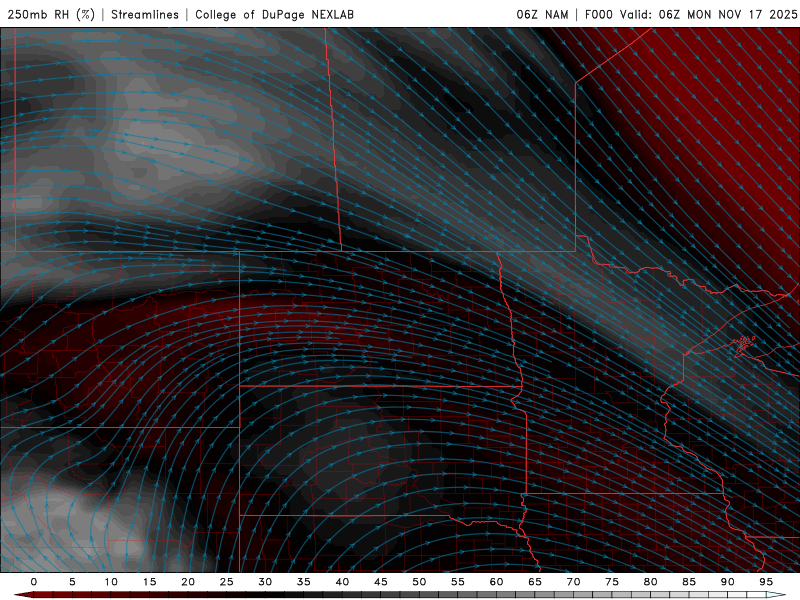Click the "40" label on color scale
Image resolution: width=800 pixels, height=600 pixels.
(x=342, y=582)
